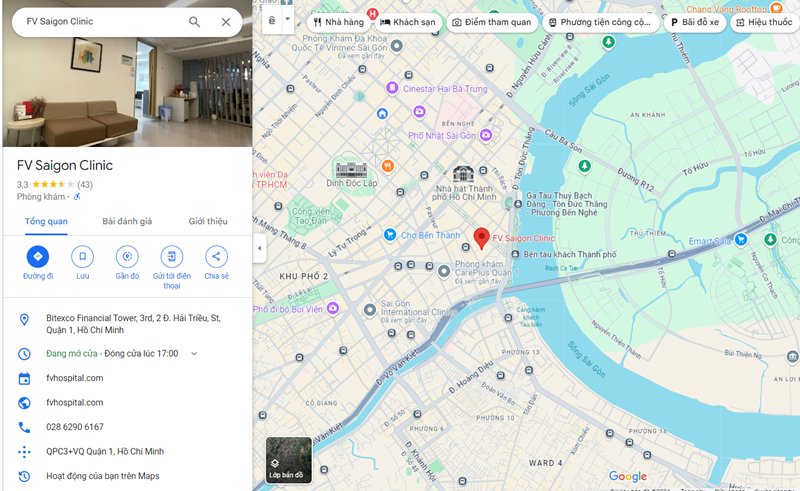Select the Tổng quan tab
Image resolution: width=800 pixels, height=491 pixels.
pyautogui.click(x=46, y=221)
